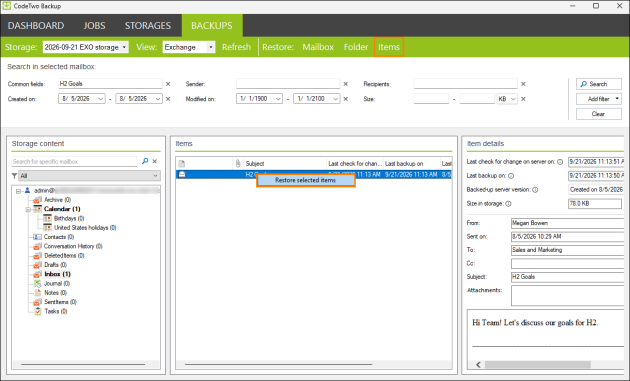Click info icon beside Last backup on
This screenshot has height=381, width=630.
(511, 176)
